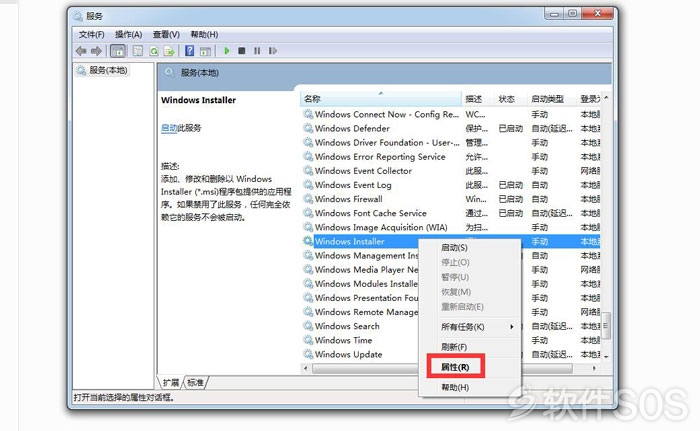The image size is (700, 431).
Task: Click the horizontal scrollbar left arrow
Action: point(306,368)
